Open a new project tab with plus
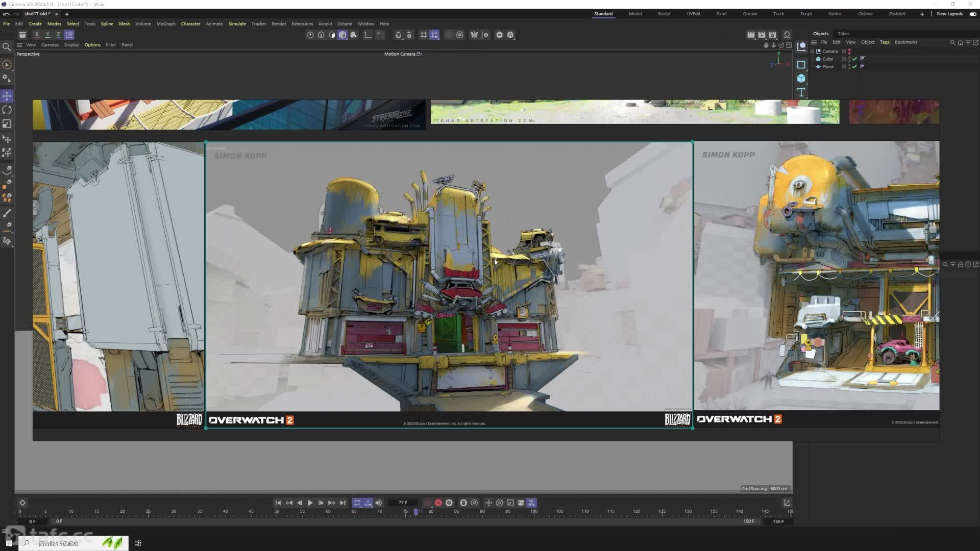This screenshot has width=980, height=551. 67,14
